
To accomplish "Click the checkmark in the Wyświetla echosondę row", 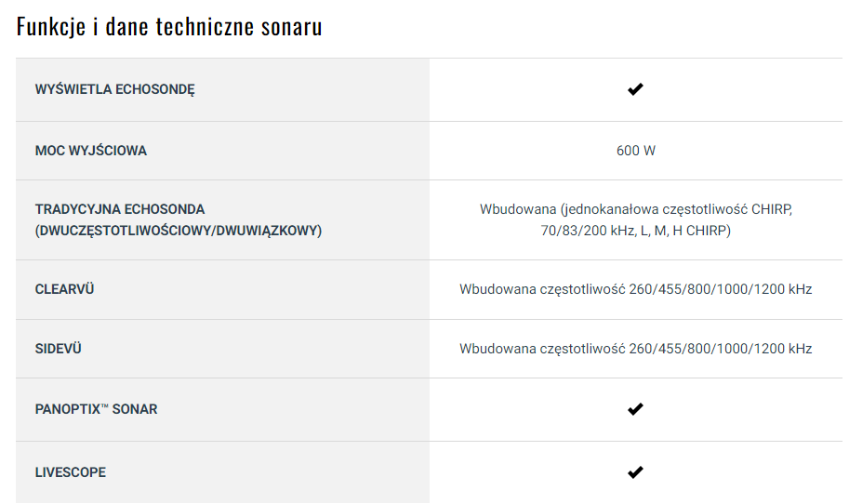I will (635, 90).
